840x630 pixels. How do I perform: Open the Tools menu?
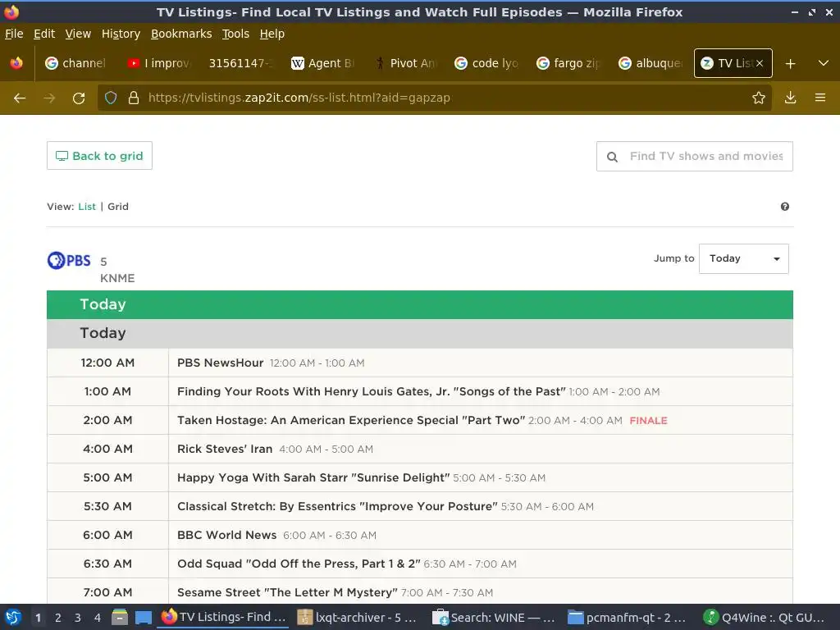click(x=235, y=34)
